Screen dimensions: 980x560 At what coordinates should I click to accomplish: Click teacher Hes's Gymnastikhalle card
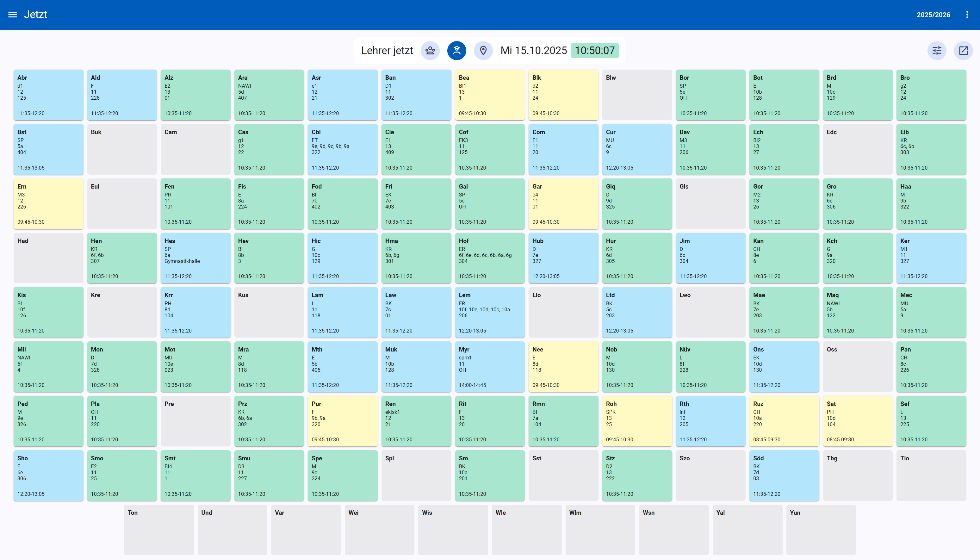coord(195,258)
